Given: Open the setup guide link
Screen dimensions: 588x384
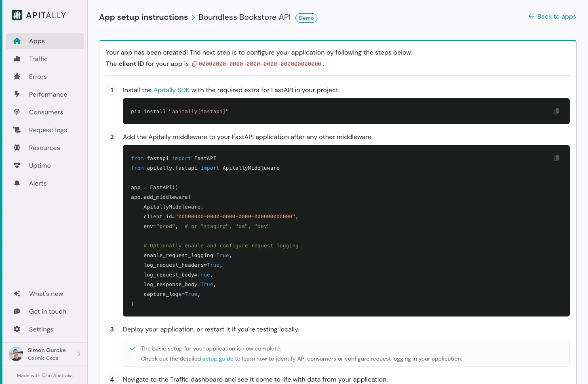Looking at the screenshot, I should (x=218, y=359).
